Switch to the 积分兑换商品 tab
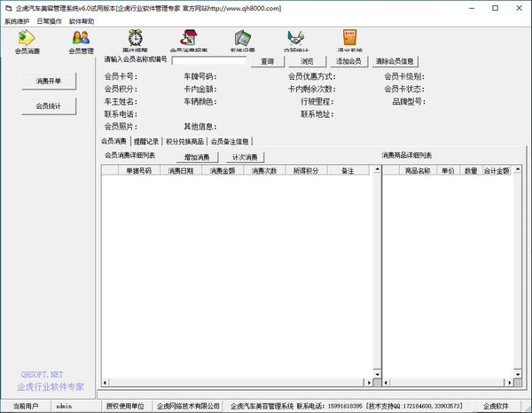Viewport: 532px width, 413px height. [185, 142]
